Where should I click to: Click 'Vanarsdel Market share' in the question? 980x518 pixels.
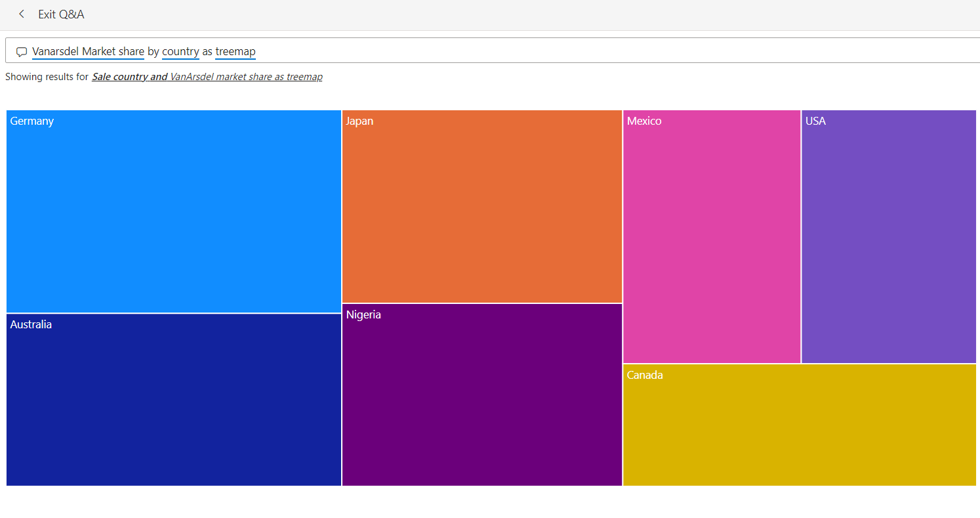(x=88, y=51)
